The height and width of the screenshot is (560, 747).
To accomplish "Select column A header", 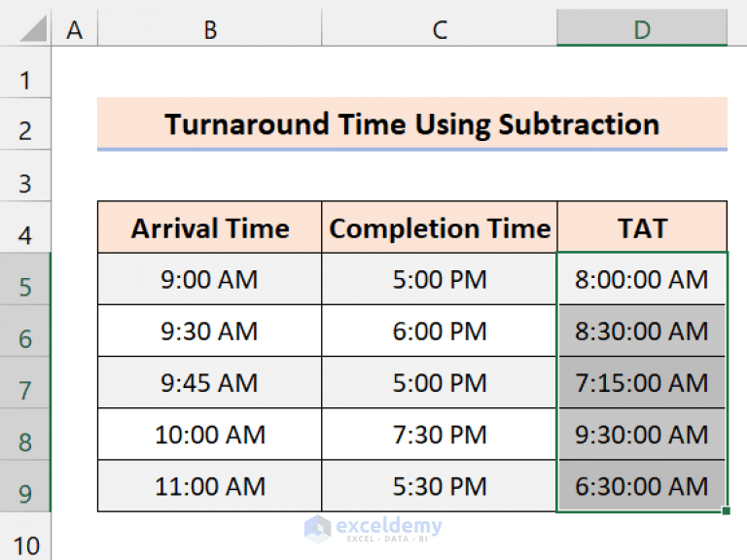I will (74, 28).
